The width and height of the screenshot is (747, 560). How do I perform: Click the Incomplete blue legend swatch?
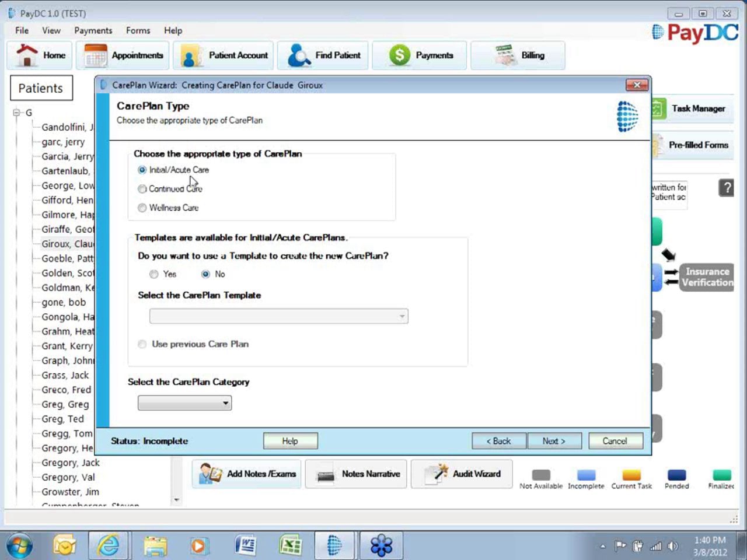click(x=586, y=475)
